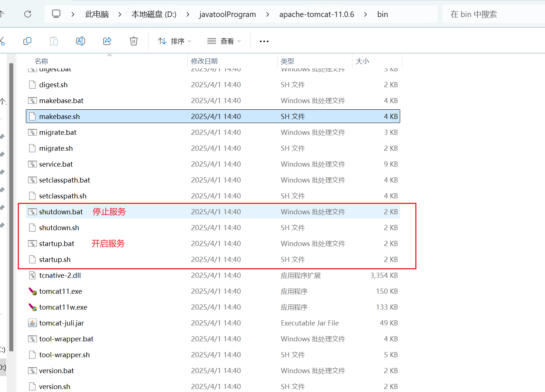This screenshot has height=392, width=545.
Task: Select shutdown.bat file icon
Action: tap(33, 212)
